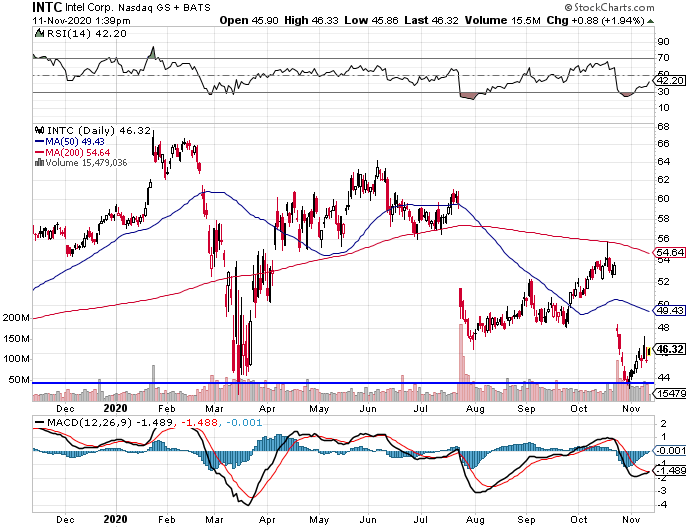Click the MA(50) 49.43 legend entry
This screenshot has width=696, height=529.
click(70, 142)
